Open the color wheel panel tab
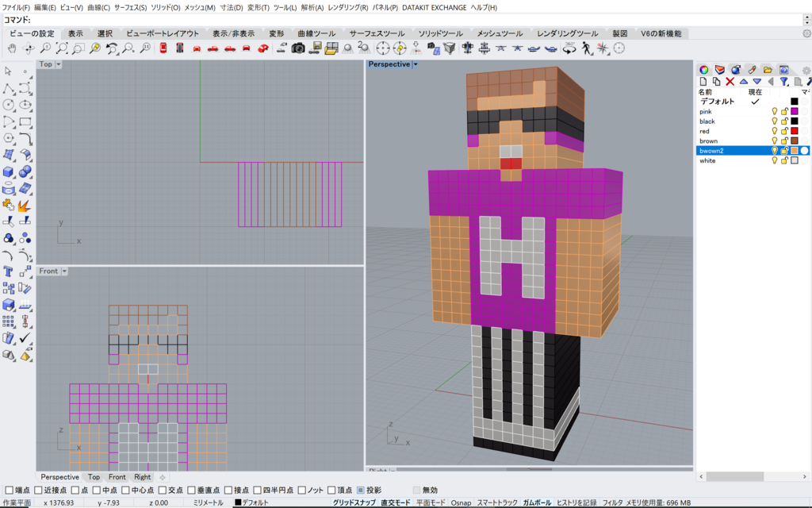 [x=704, y=70]
